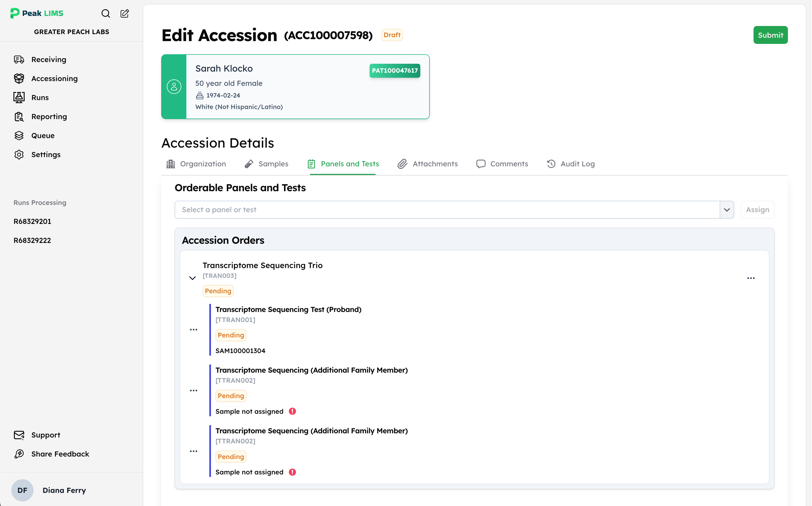Open the search icon in the sidebar
Image resolution: width=812 pixels, height=506 pixels.
[x=105, y=13]
